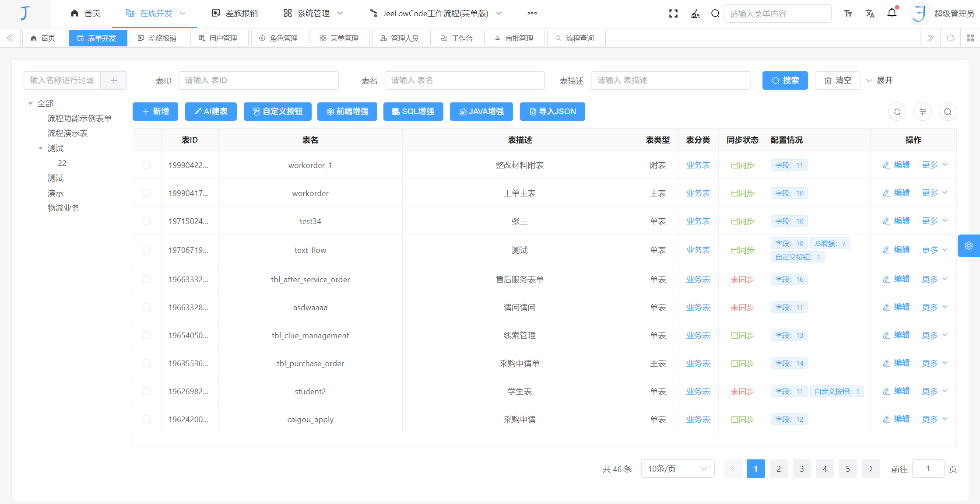The height and width of the screenshot is (504, 980).
Task: Choose the radio button beside caigou_apply
Action: click(x=147, y=419)
